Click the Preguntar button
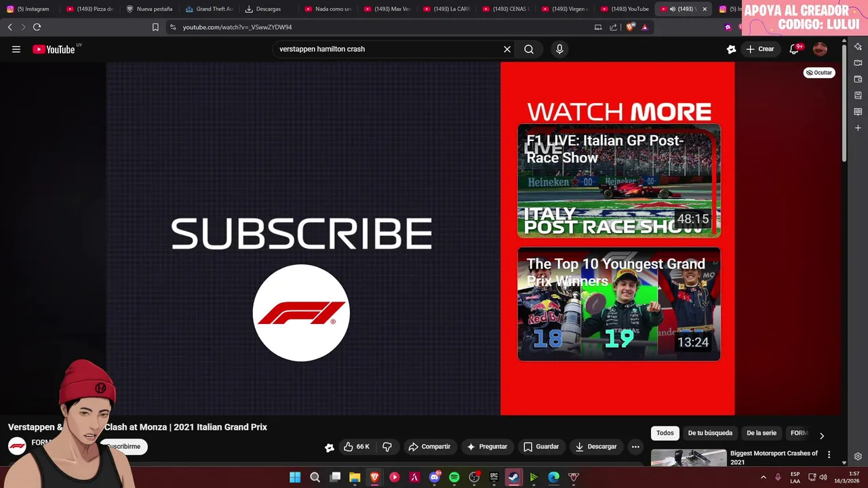 tap(487, 447)
